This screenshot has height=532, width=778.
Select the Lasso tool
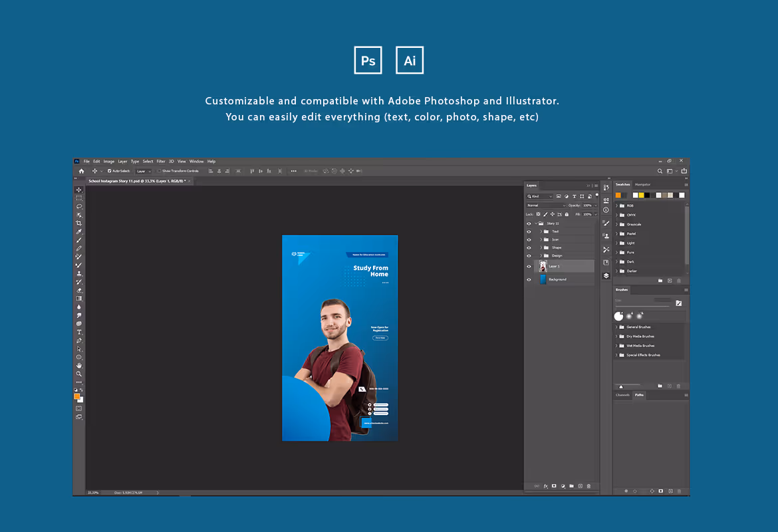point(79,206)
